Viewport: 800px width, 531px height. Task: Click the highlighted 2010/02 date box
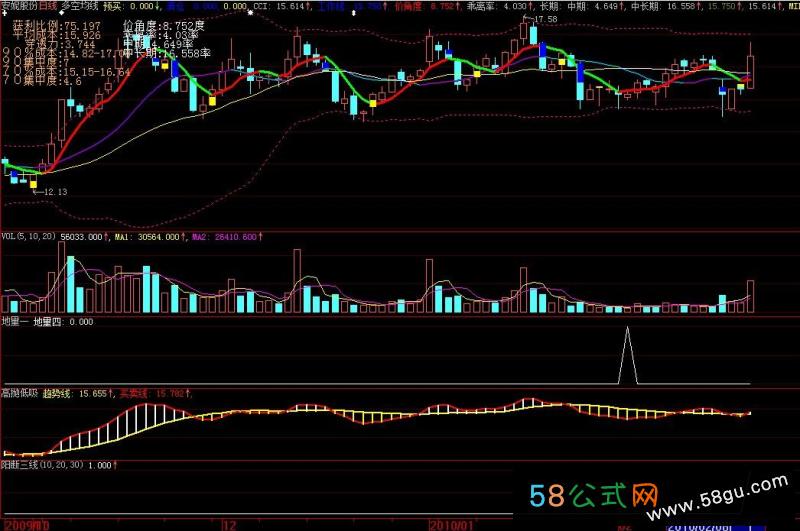715,527
